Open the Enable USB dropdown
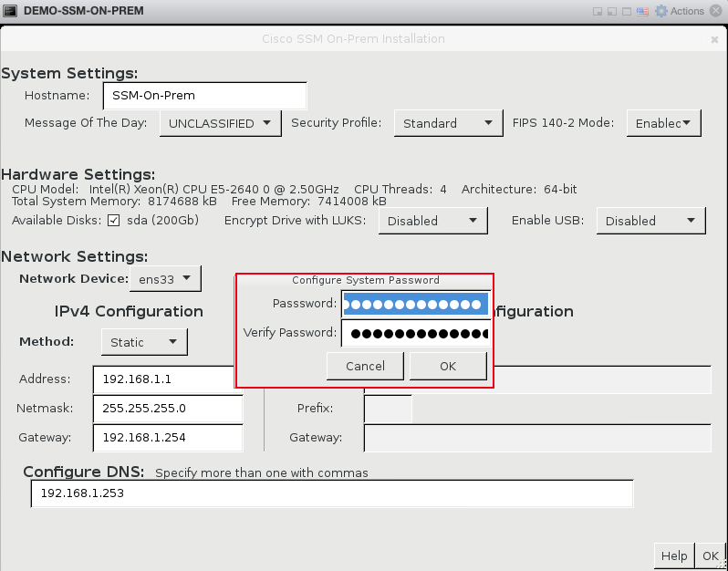This screenshot has height=571, width=728. coord(650,221)
